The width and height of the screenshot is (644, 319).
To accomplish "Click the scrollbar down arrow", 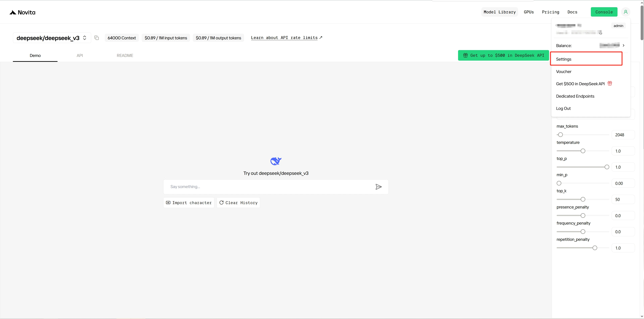I will (x=642, y=316).
